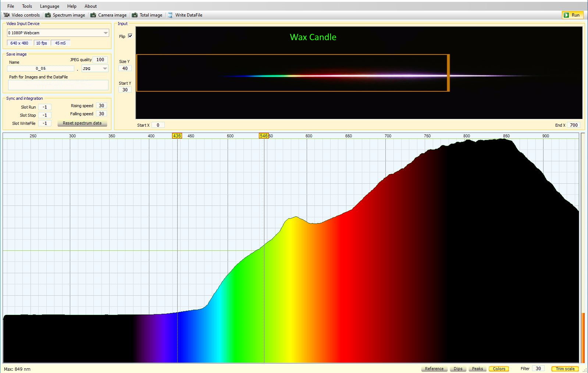Toggle the Colors button
The width and height of the screenshot is (588, 373).
(499, 369)
